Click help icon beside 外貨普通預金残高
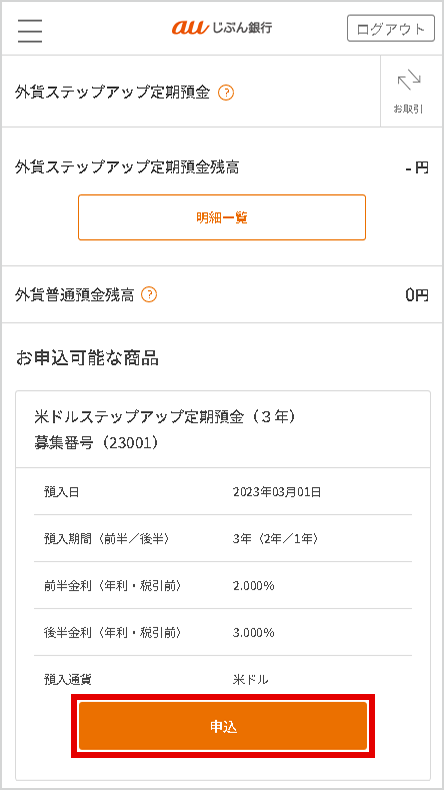 [149, 294]
